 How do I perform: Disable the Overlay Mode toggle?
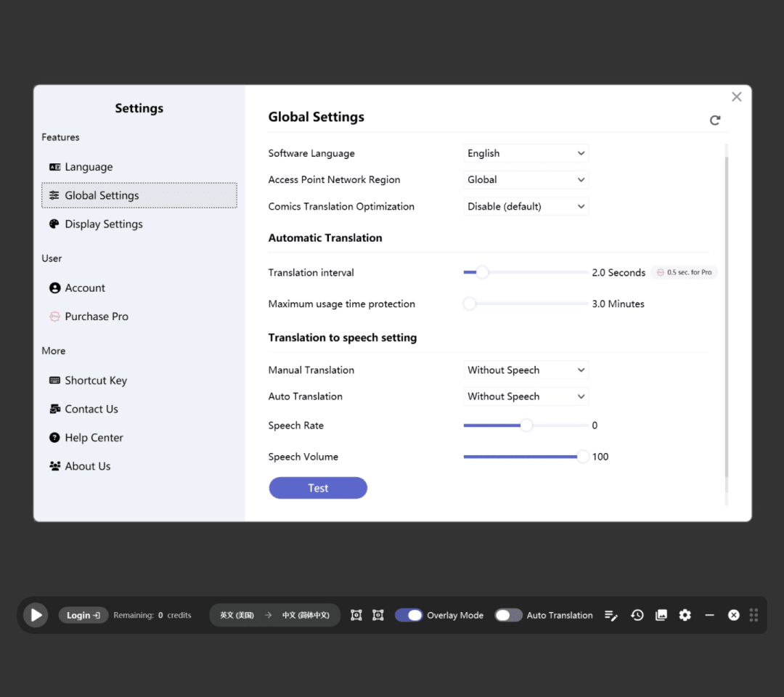(409, 615)
